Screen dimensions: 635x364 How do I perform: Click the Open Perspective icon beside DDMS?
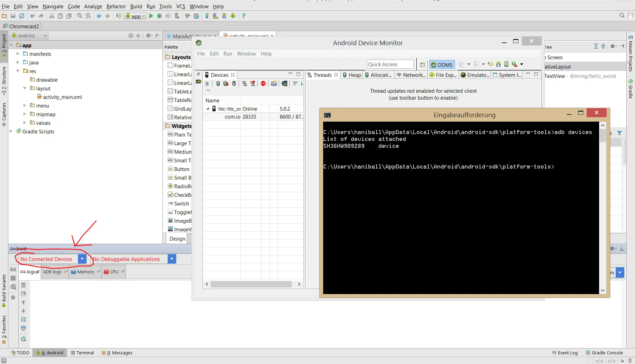point(423,64)
